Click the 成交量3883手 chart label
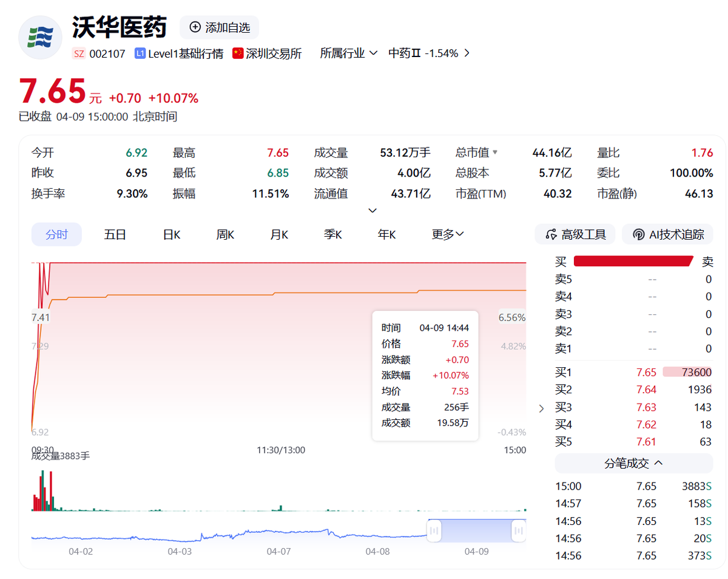This screenshot has width=728, height=579. 61,456
